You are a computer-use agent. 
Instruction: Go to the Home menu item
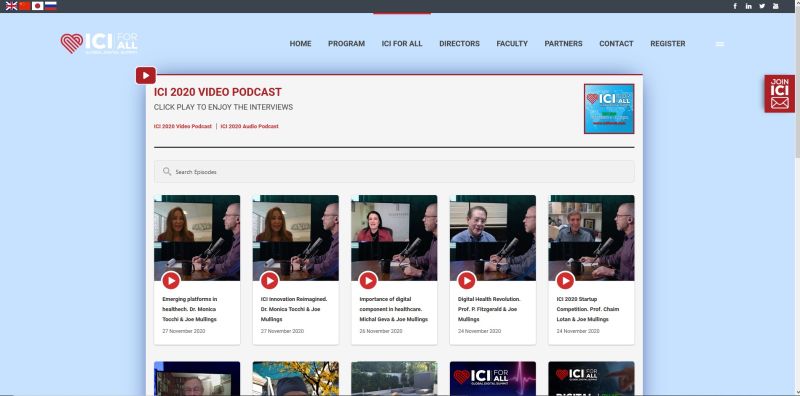301,44
